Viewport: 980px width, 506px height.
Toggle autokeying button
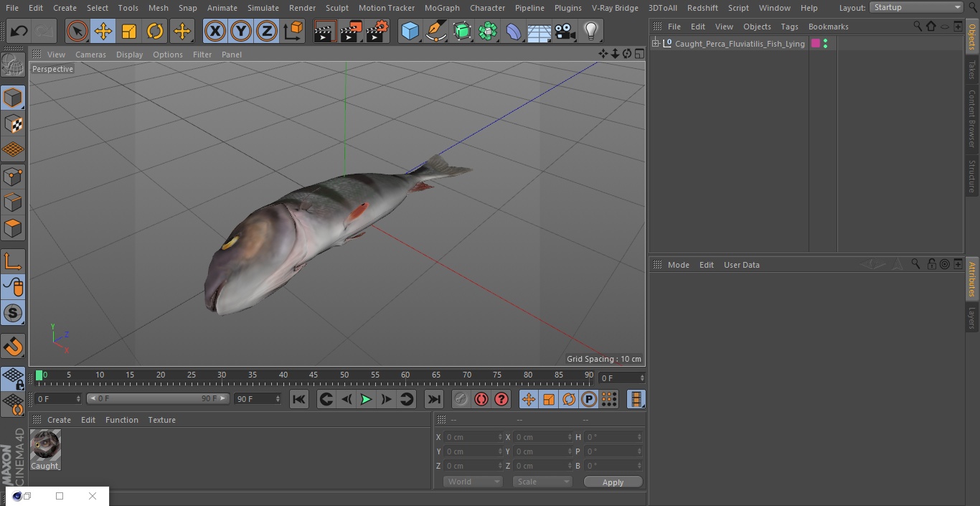pos(481,399)
